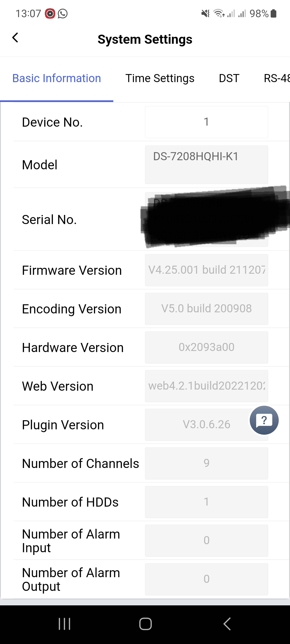Screen dimensions: 290x644
Task: Tap the Web Version value field
Action: (x=206, y=386)
